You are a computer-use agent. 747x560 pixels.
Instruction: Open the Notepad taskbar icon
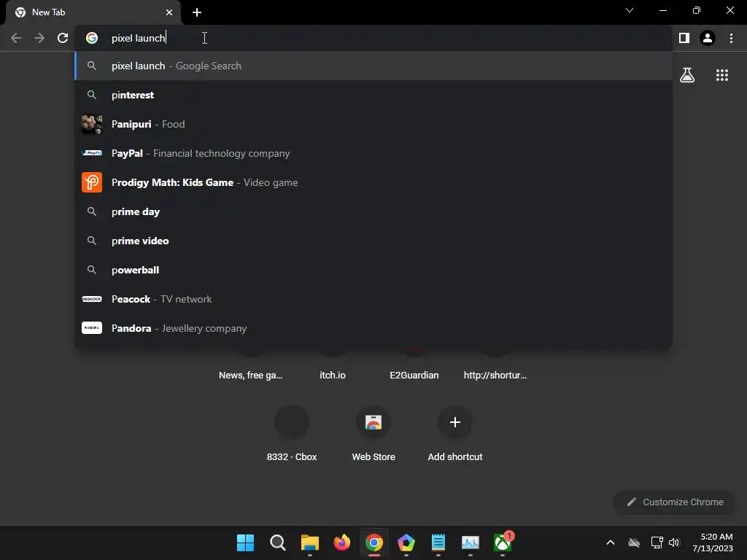tap(438, 542)
